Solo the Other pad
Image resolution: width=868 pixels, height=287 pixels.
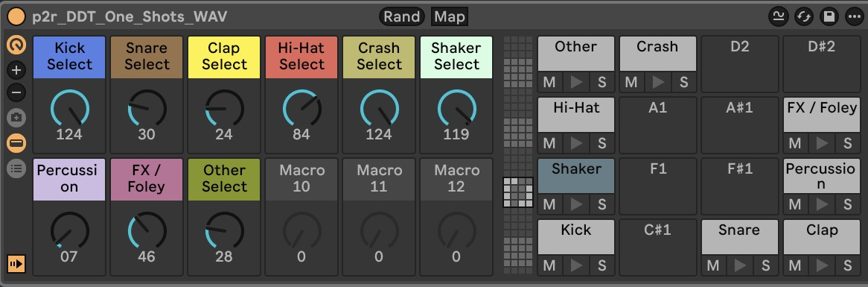click(601, 83)
